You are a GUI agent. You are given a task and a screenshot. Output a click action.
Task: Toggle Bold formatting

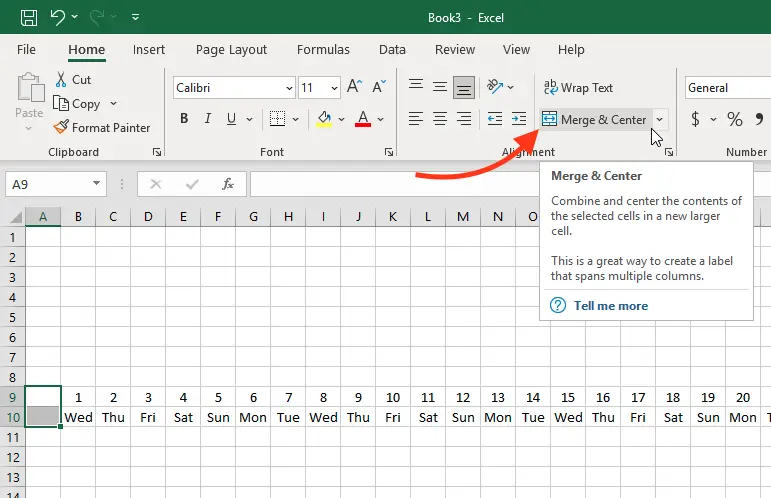click(x=184, y=119)
